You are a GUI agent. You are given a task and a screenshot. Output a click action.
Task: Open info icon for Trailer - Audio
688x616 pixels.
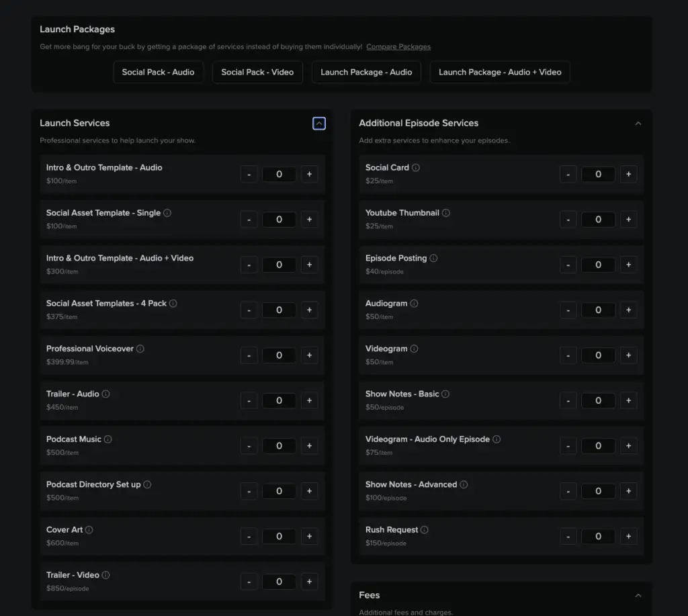pyautogui.click(x=105, y=394)
